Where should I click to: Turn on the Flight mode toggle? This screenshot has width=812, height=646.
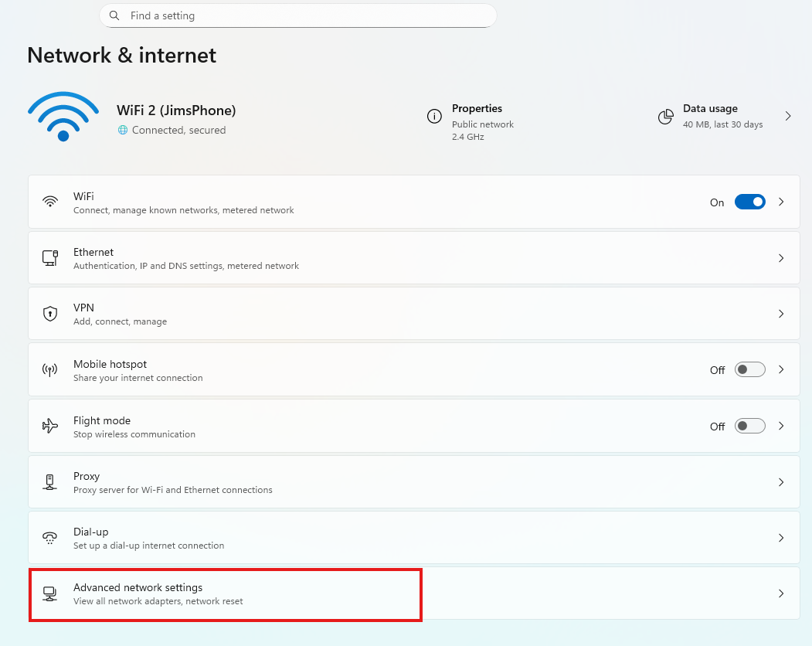[749, 426]
